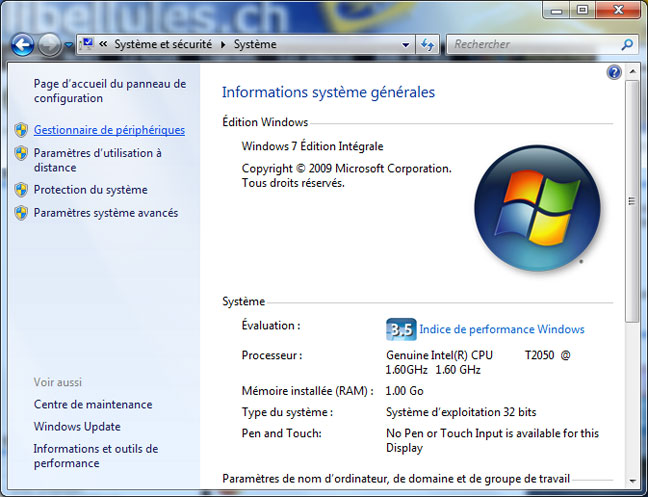Viewport: 648px width, 497px height.
Task: Open the recent pages dropdown beside Forward
Action: tap(69, 45)
